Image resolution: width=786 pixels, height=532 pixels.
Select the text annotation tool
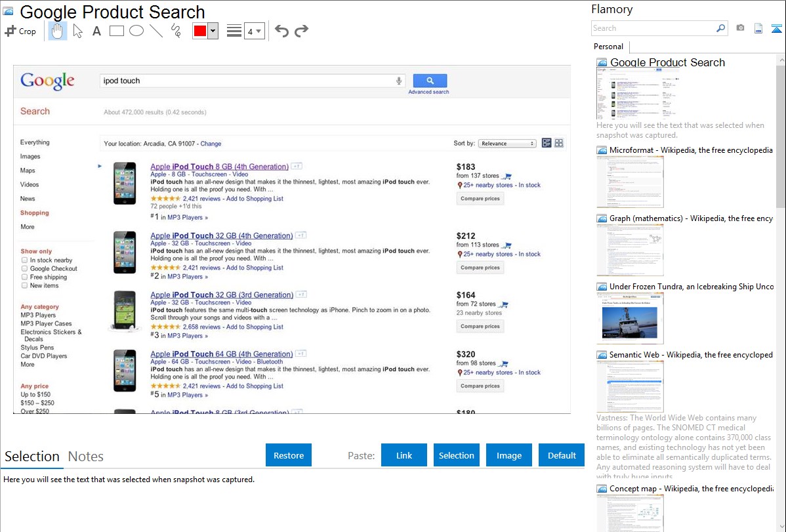click(x=96, y=31)
